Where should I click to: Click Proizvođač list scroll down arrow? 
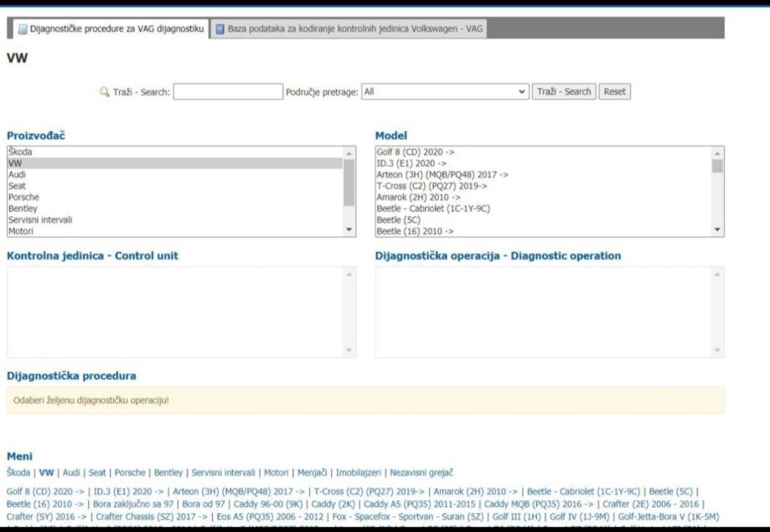click(x=349, y=230)
